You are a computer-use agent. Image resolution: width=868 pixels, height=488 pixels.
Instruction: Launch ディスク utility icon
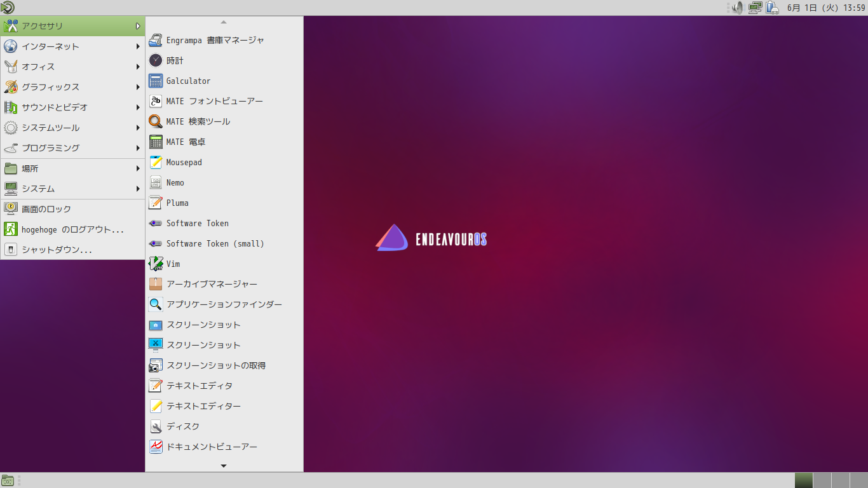[x=156, y=426]
